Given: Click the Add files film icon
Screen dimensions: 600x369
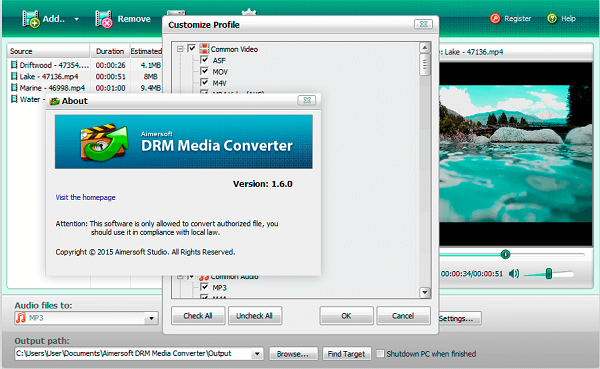Looking at the screenshot, I should tap(31, 19).
